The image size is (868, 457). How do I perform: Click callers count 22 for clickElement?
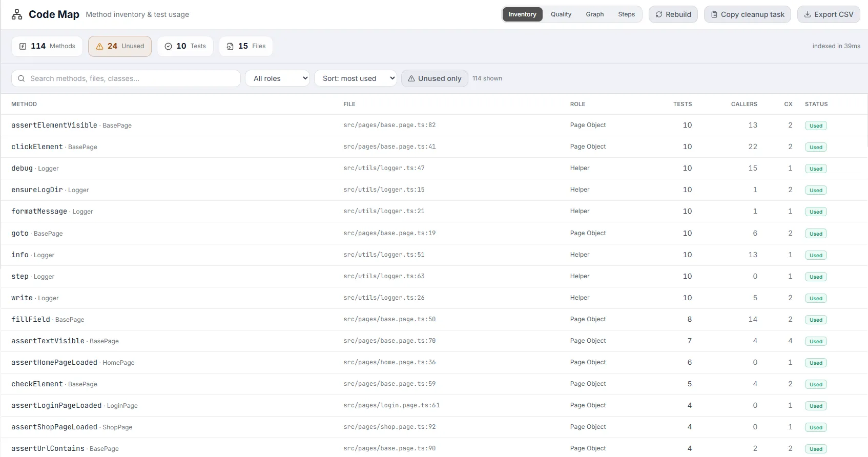pyautogui.click(x=753, y=147)
